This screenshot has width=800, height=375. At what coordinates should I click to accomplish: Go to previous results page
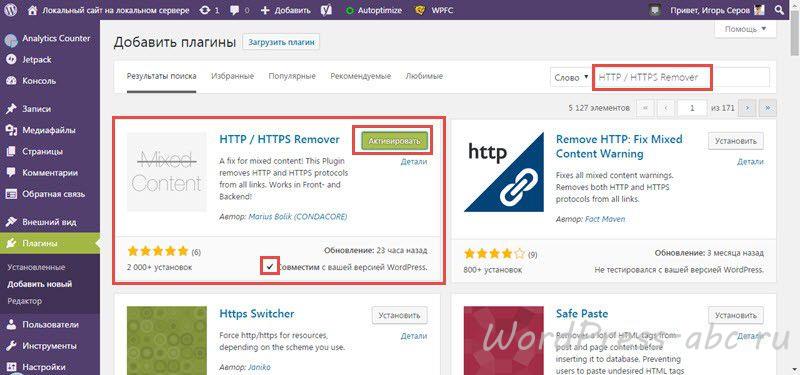pos(665,108)
